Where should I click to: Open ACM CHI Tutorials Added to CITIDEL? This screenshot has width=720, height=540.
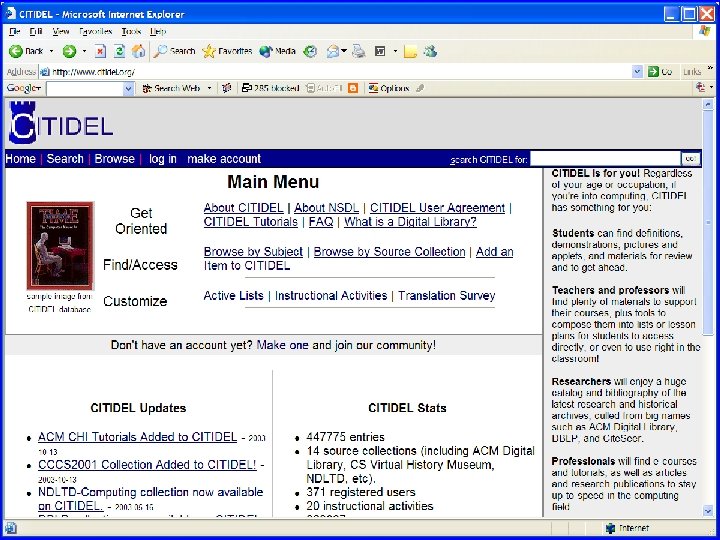point(137,437)
